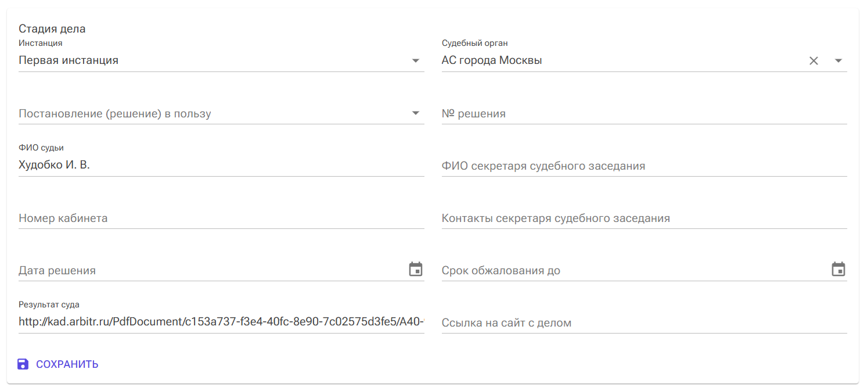Expand the Инстанция dropdown arrow
This screenshot has width=868, height=387.
[x=416, y=60]
